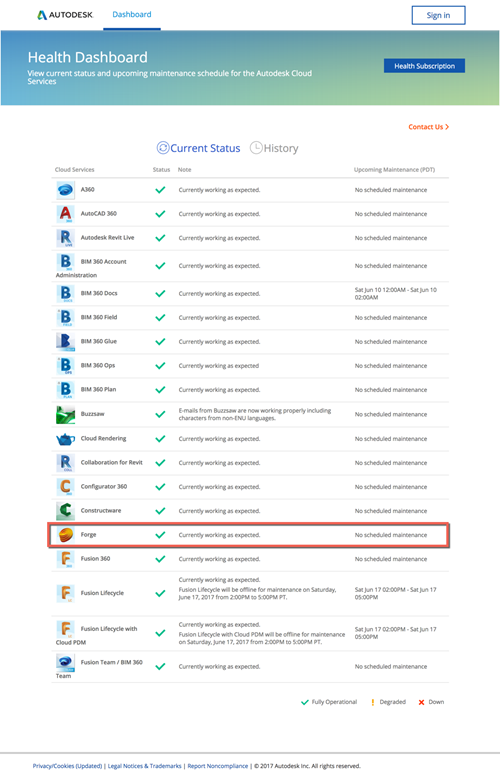This screenshot has width=500, height=771.
Task: Click the Fusion Team / BIM 360 Team icon
Action: point(65,663)
